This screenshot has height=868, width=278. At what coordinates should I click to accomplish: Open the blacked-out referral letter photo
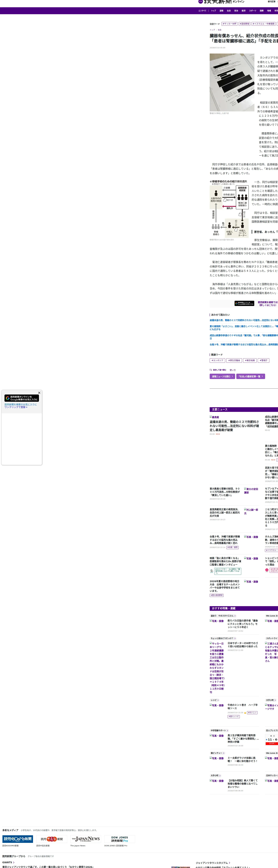click(x=232, y=83)
